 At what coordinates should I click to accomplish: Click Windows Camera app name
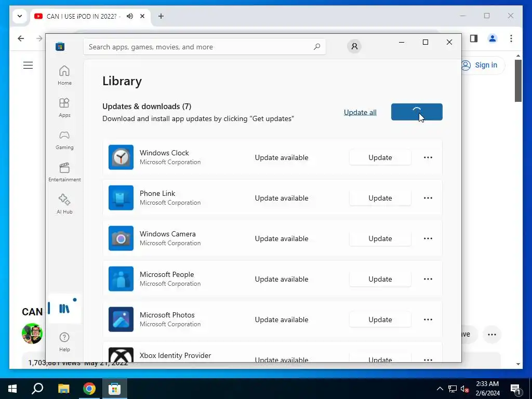pos(168,234)
